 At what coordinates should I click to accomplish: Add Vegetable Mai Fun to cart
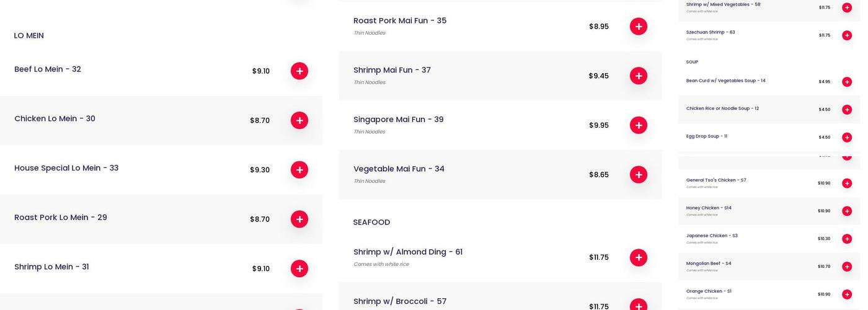(639, 174)
